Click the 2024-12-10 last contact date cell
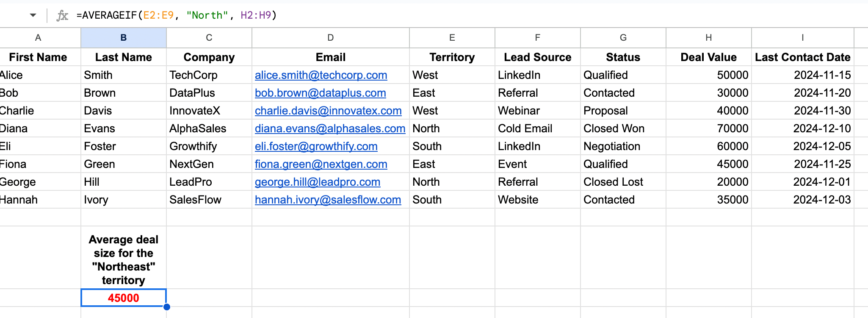 pos(821,128)
